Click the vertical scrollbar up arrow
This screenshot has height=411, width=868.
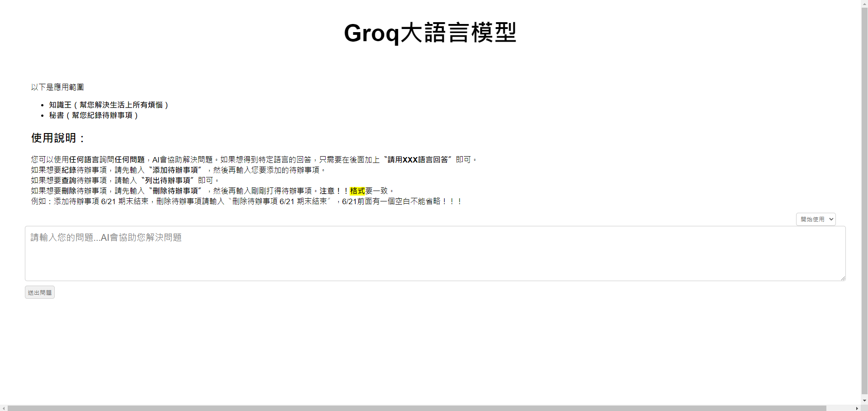click(864, 3)
